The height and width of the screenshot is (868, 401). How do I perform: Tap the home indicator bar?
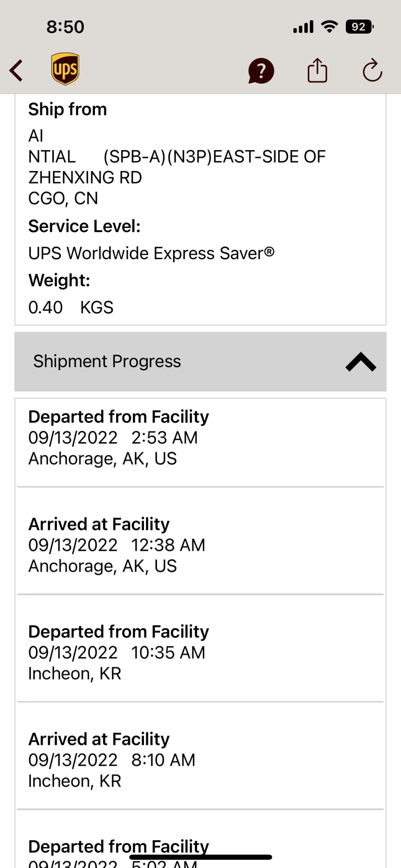(x=200, y=857)
